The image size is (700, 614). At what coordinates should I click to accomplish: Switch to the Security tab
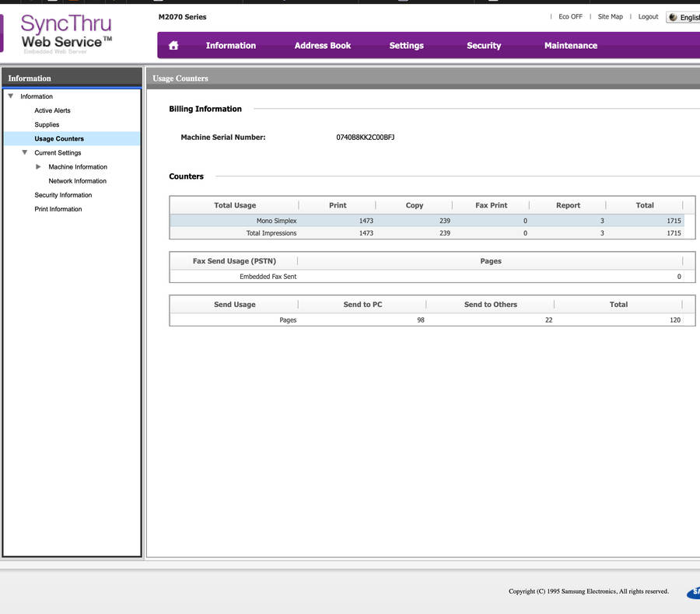coord(483,46)
